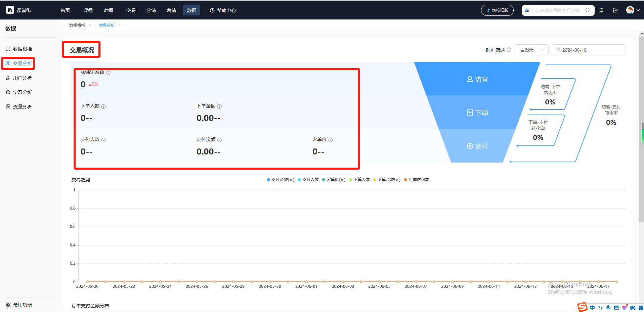Click the info icon beside 店铺访客数

click(108, 73)
